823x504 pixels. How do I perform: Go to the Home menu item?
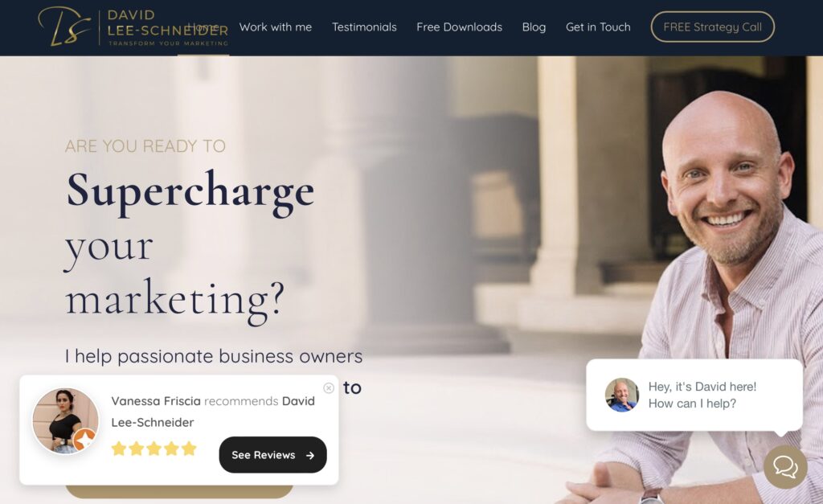203,27
